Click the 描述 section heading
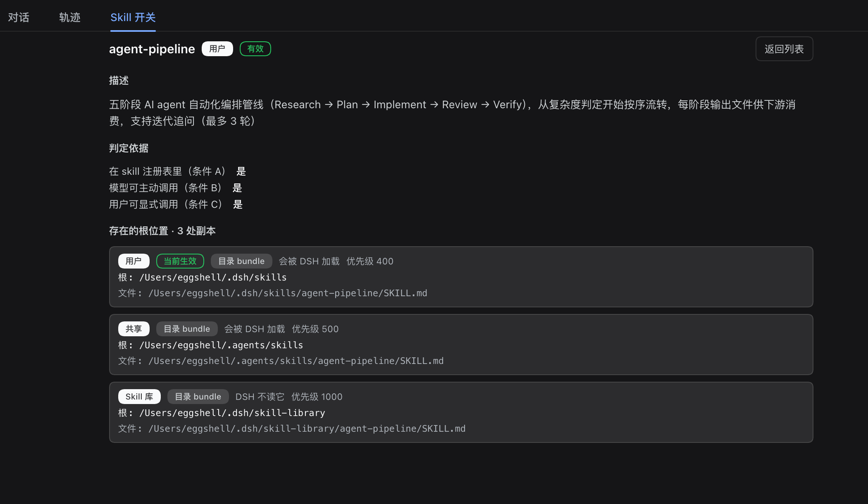 click(x=119, y=80)
